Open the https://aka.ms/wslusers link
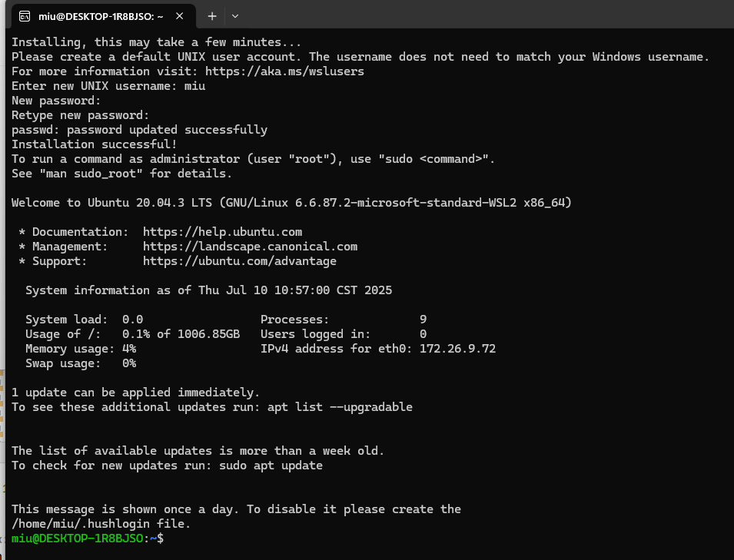The height and width of the screenshot is (560, 734). tap(284, 71)
